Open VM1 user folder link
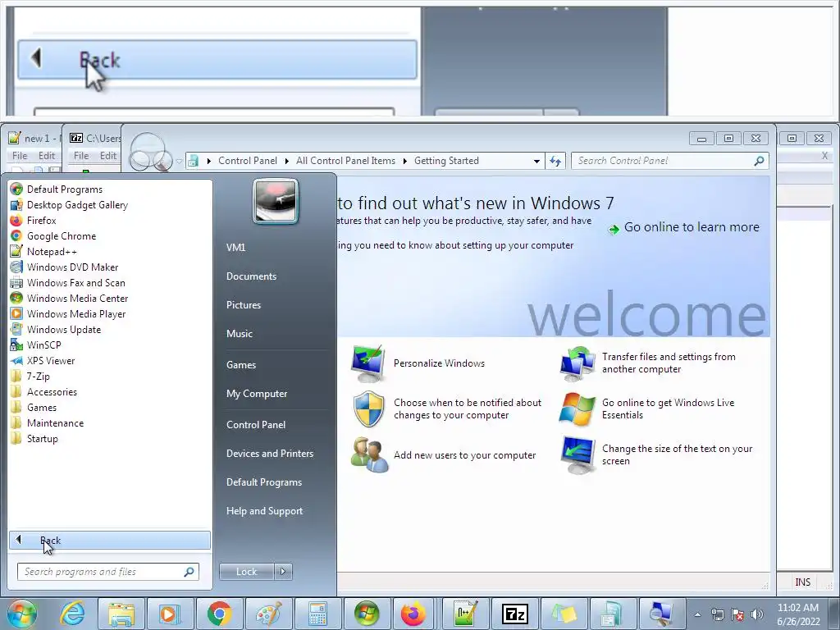This screenshot has height=630, width=840. click(235, 248)
